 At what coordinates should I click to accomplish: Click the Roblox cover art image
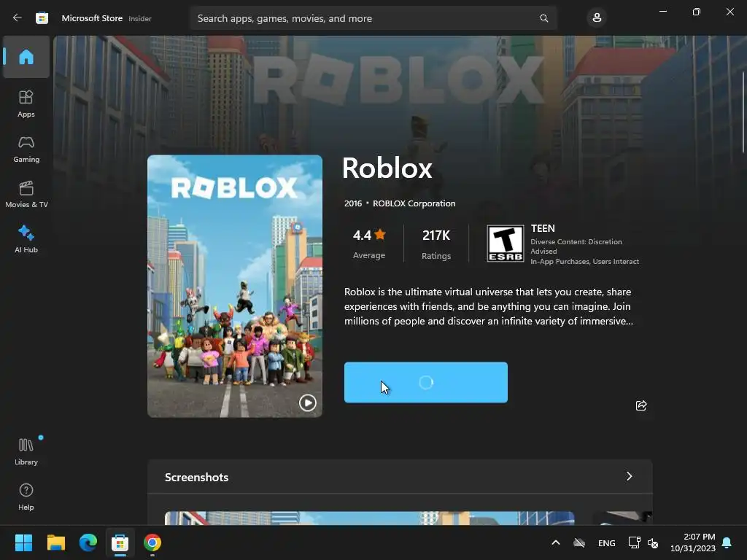[234, 286]
